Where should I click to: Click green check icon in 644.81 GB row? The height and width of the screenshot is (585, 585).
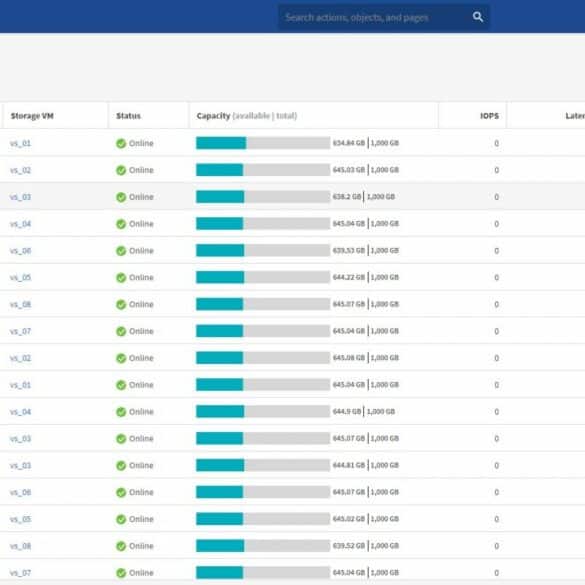pos(121,466)
